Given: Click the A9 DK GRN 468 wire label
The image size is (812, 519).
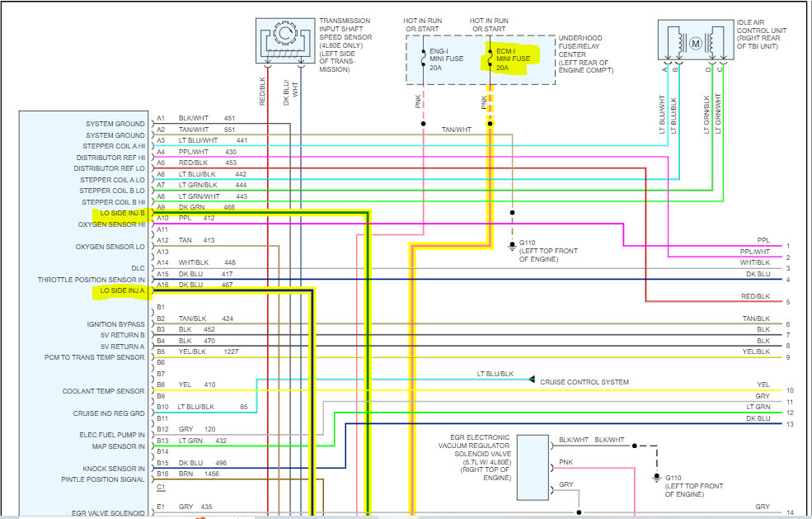Looking at the screenshot, I should click(195, 207).
